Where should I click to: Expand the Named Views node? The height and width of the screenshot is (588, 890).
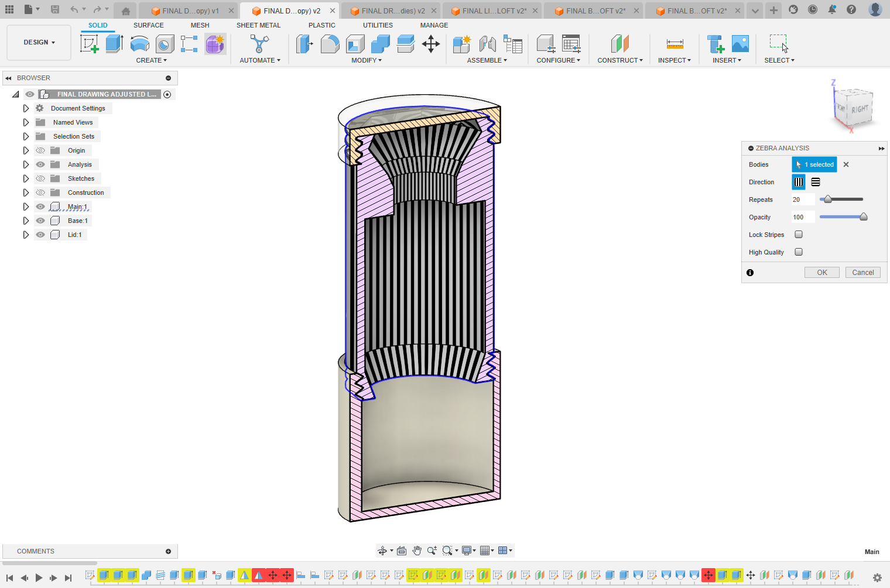click(26, 122)
